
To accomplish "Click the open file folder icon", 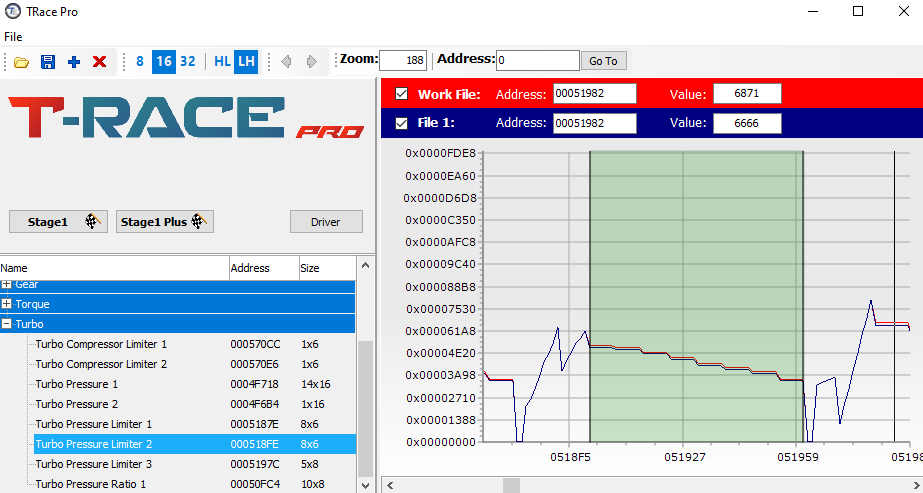I will tap(21, 62).
